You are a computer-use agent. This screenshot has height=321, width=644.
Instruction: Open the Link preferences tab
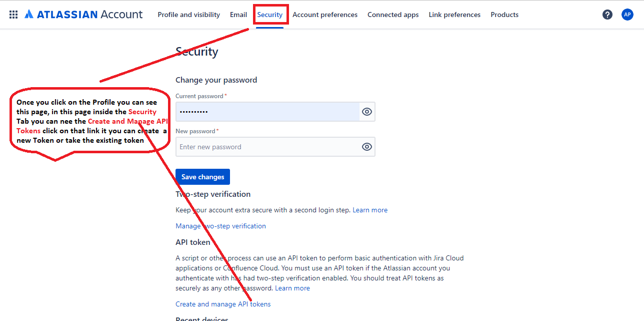tap(454, 15)
